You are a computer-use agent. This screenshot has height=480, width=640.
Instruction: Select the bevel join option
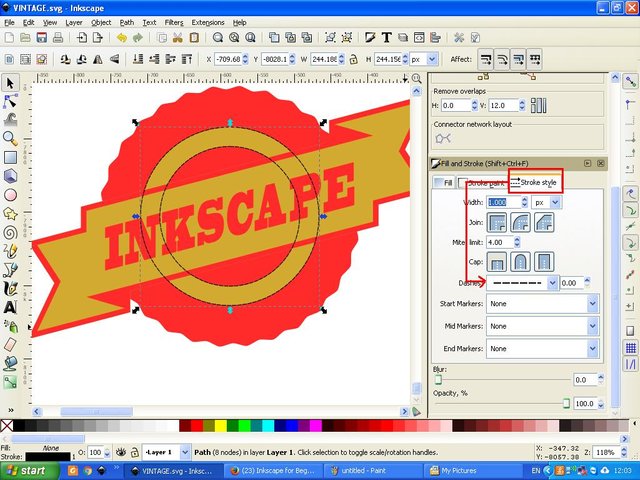pyautogui.click(x=544, y=222)
